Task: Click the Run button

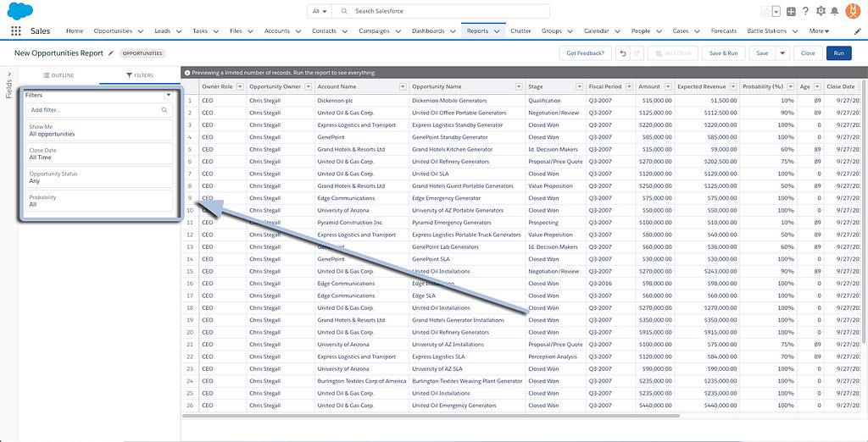Action: 838,53
